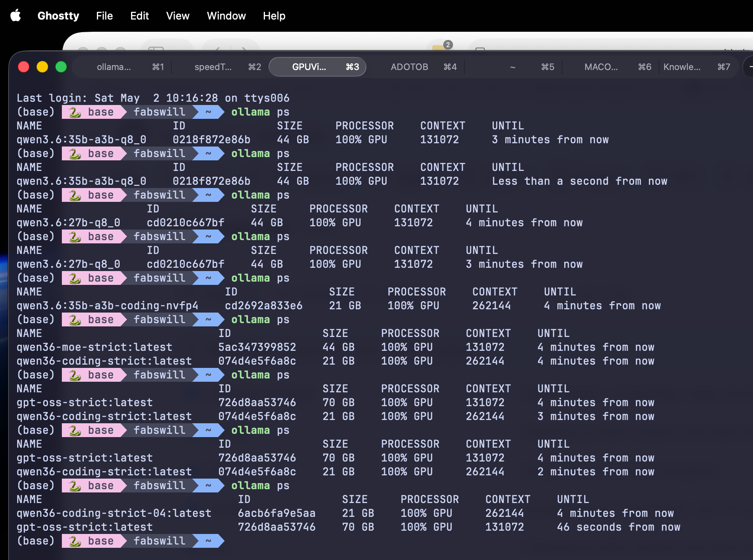
Task: Click the snake icon in last prompt
Action: (75, 541)
